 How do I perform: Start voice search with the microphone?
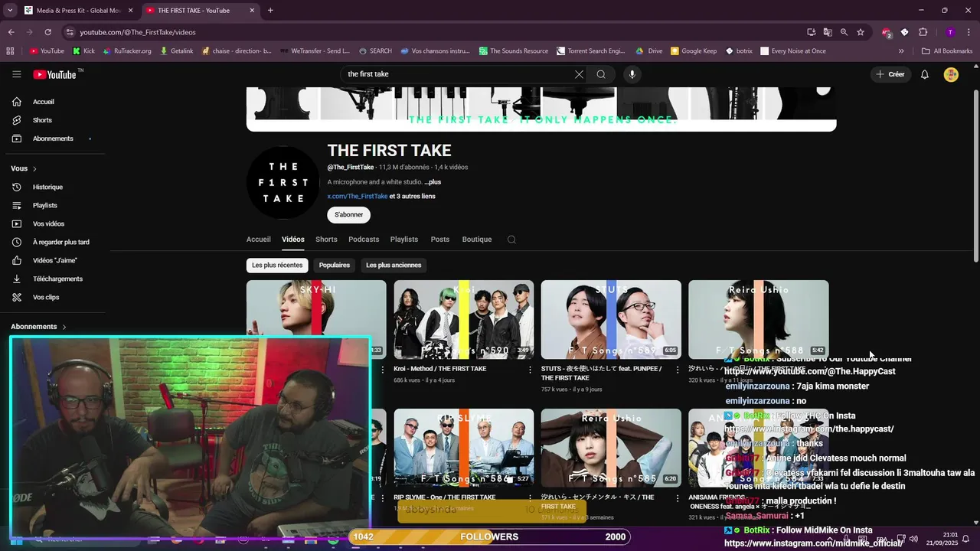(632, 74)
